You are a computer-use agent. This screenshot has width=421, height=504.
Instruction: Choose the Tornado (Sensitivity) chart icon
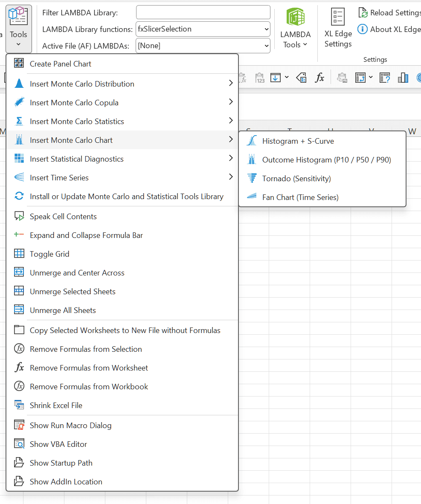[252, 178]
